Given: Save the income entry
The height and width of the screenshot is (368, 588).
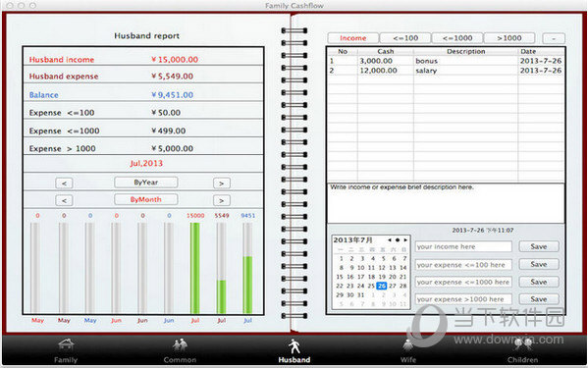Looking at the screenshot, I should (x=539, y=246).
